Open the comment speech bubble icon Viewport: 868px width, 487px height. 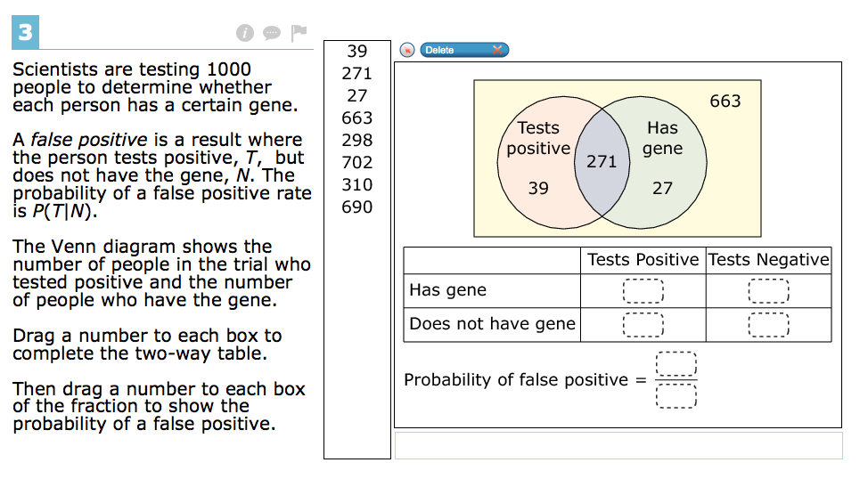point(271,33)
